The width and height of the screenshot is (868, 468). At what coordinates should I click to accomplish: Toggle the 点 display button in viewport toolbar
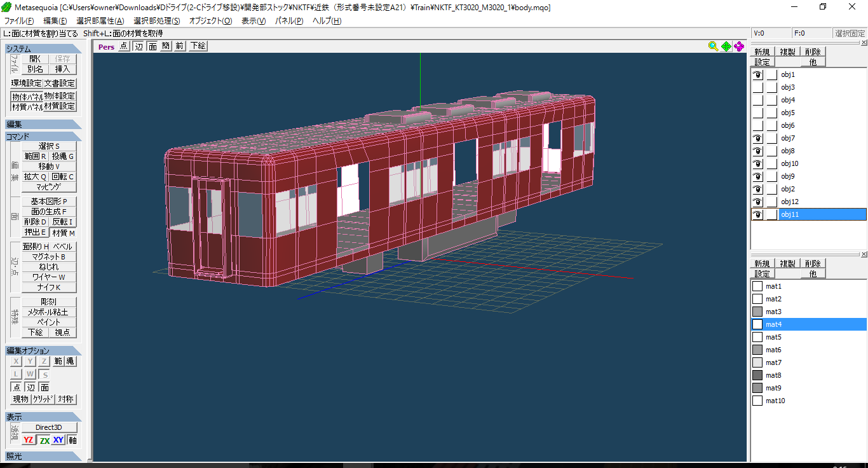tap(124, 46)
